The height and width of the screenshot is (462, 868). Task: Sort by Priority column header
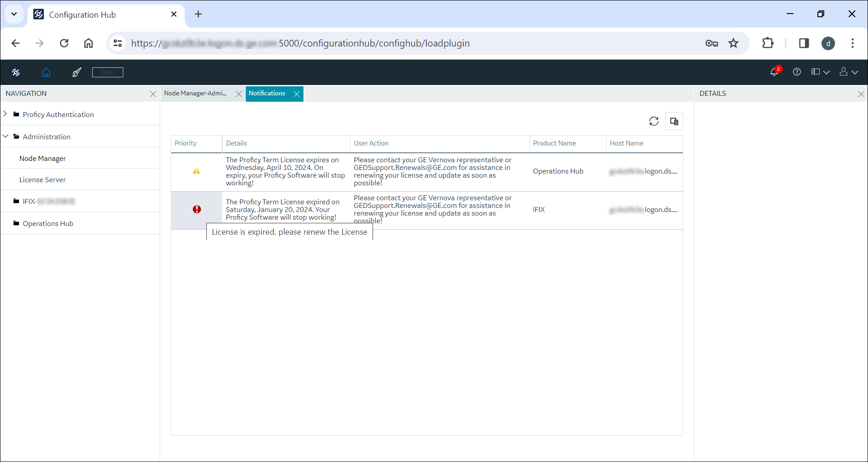click(196, 143)
